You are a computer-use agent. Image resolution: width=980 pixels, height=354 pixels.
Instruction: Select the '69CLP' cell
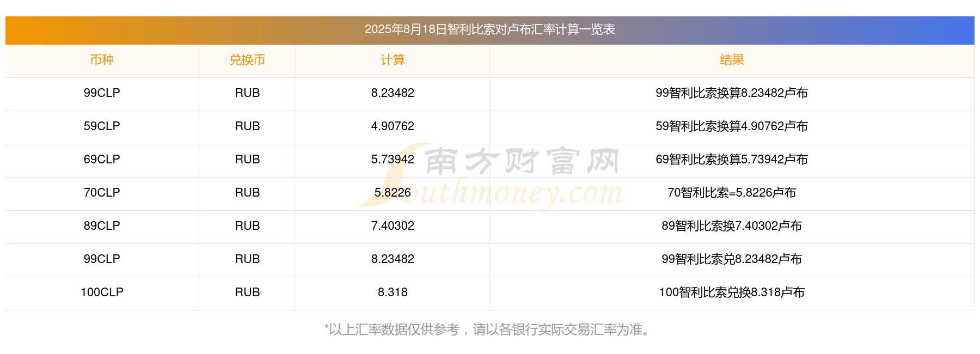pos(102,160)
